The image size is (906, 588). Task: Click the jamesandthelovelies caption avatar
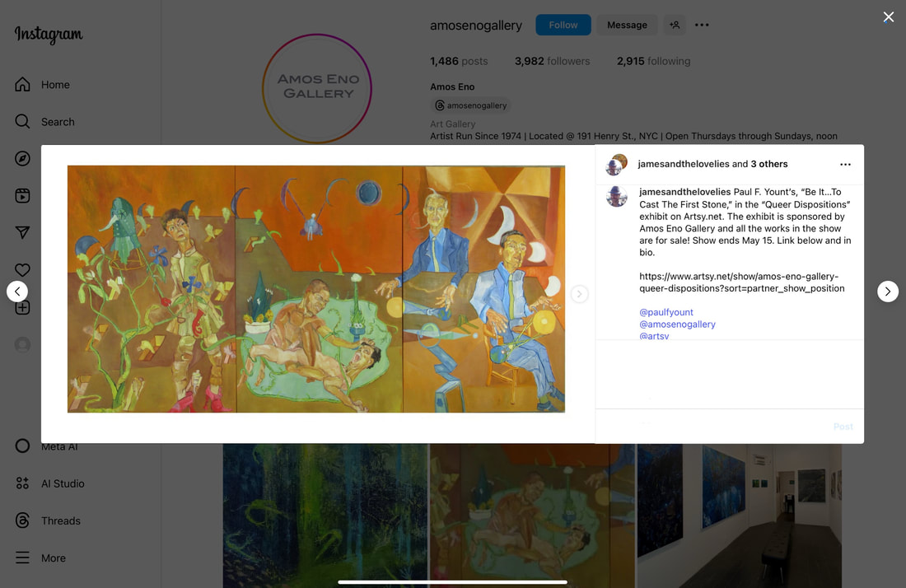pyautogui.click(x=617, y=196)
